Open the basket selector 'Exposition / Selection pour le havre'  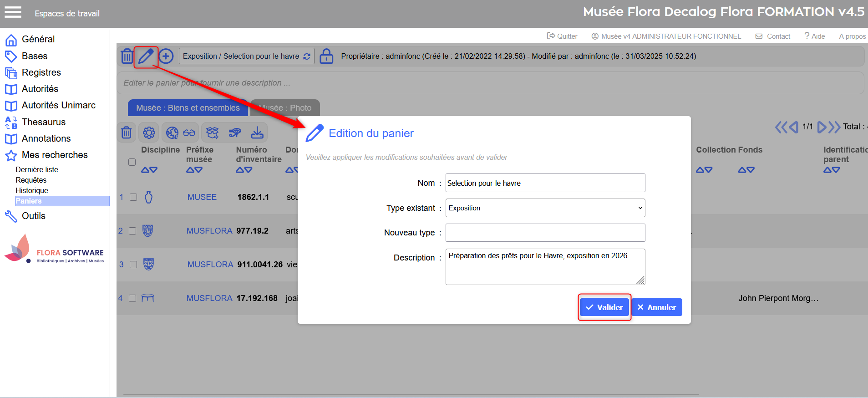point(246,56)
